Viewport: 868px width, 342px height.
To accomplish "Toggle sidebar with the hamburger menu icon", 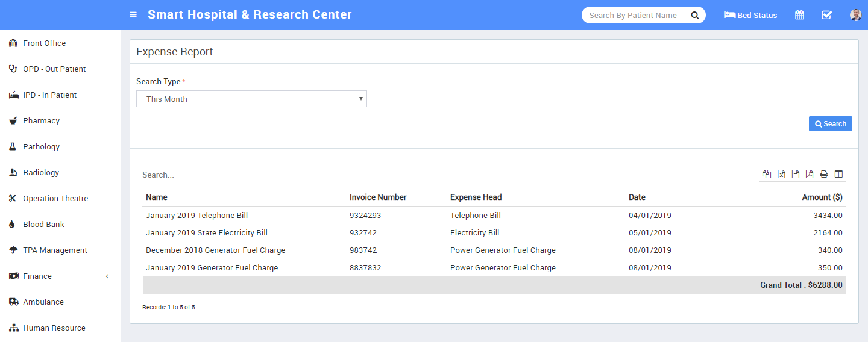I will pos(133,15).
